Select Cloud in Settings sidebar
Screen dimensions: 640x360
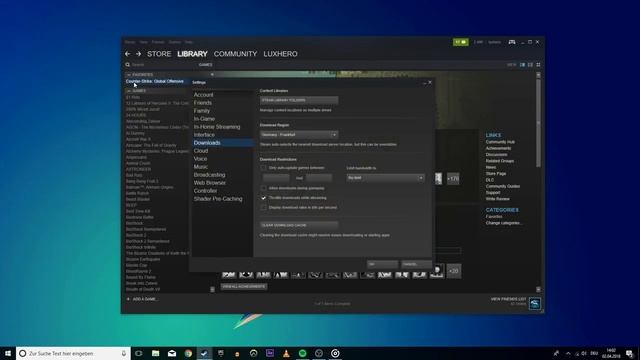click(201, 151)
